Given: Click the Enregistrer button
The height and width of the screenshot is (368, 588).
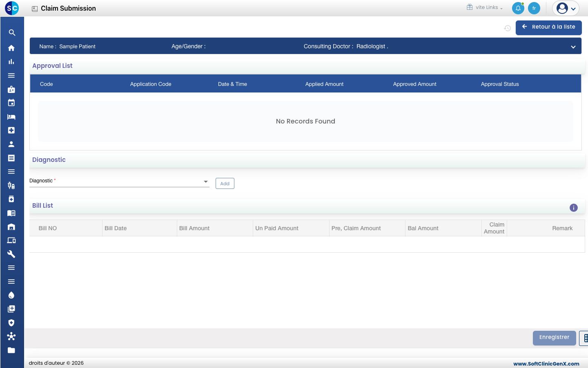Looking at the screenshot, I should tap(554, 338).
